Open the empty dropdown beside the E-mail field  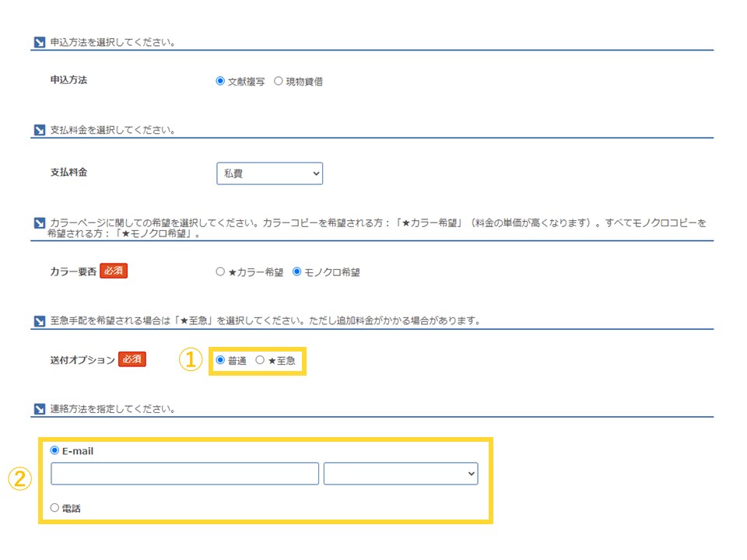click(x=401, y=474)
